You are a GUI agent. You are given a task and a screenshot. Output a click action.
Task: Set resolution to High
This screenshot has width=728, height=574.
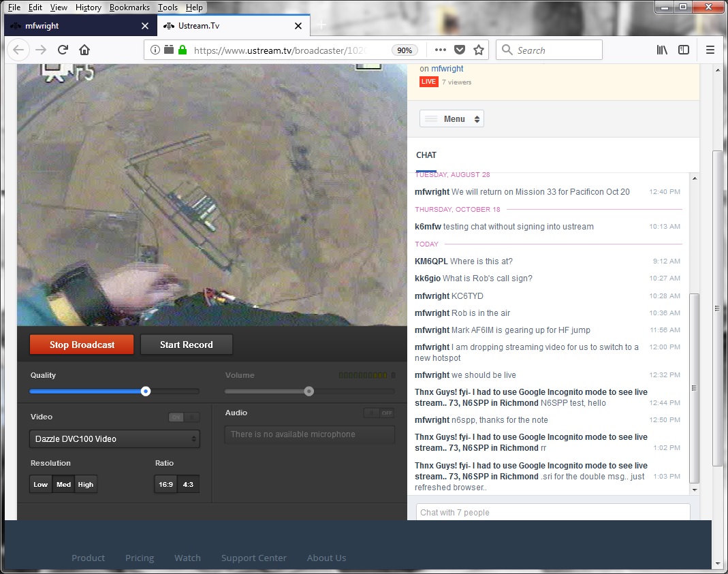point(86,485)
